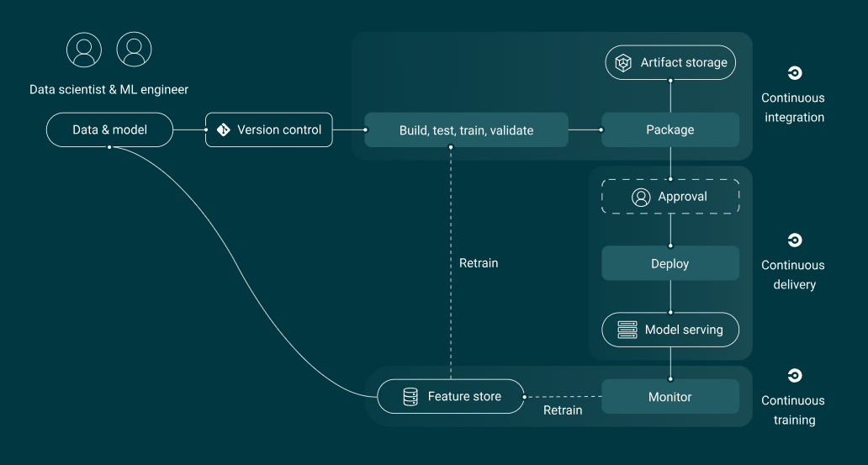Select the Monitor step box
This screenshot has width=868, height=465.
click(x=670, y=397)
